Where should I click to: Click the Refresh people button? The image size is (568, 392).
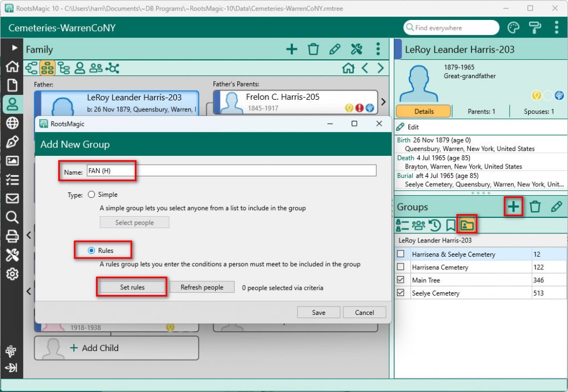click(202, 287)
